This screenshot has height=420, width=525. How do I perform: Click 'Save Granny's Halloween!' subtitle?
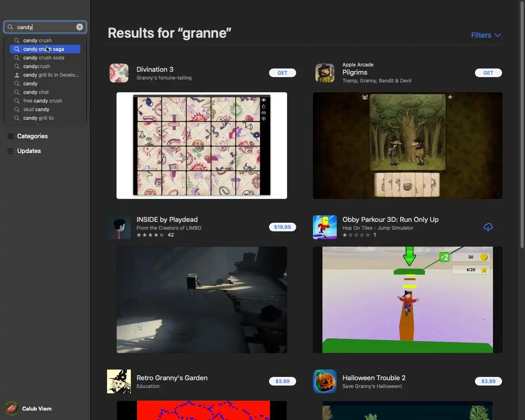click(372, 386)
